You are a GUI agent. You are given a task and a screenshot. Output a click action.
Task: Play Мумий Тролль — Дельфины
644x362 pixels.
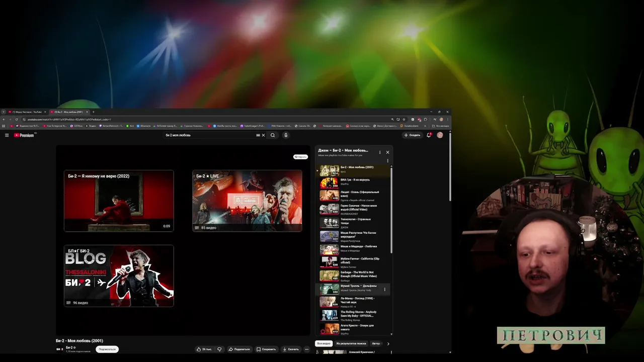353,289
